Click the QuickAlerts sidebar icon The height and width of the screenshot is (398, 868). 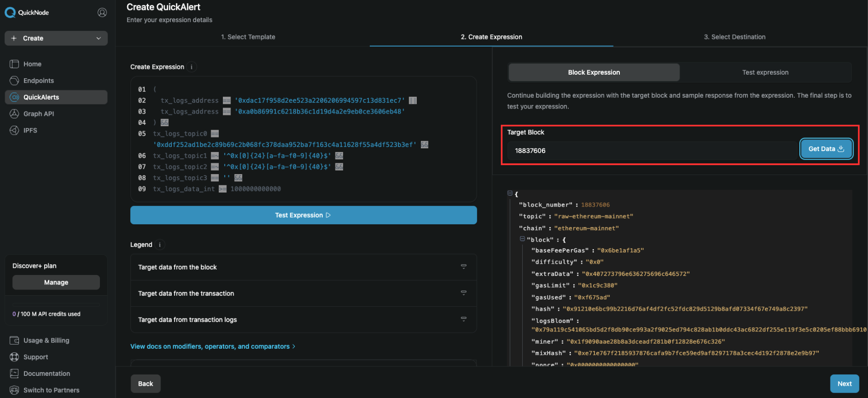(x=14, y=97)
